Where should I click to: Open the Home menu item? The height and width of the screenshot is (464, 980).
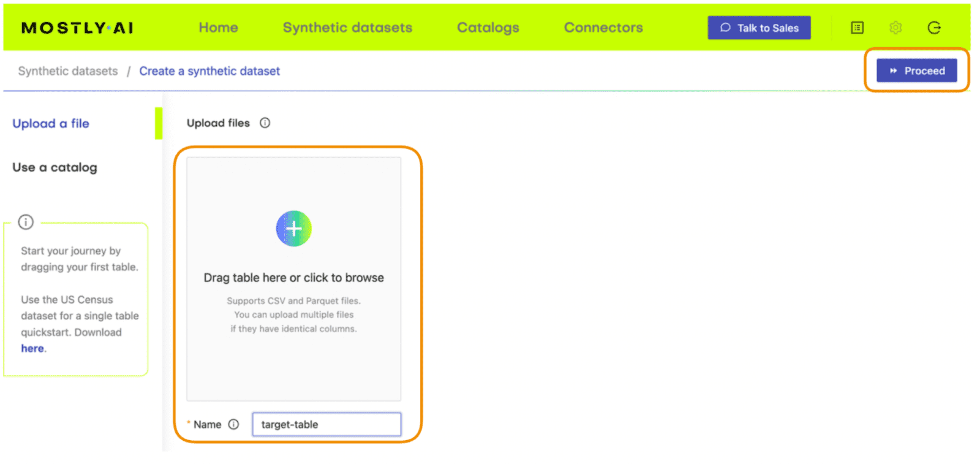218,28
